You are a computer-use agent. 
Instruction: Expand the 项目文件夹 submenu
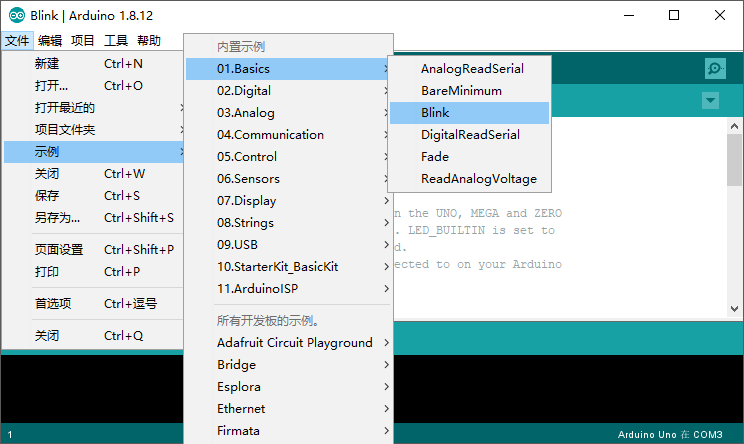click(93, 130)
